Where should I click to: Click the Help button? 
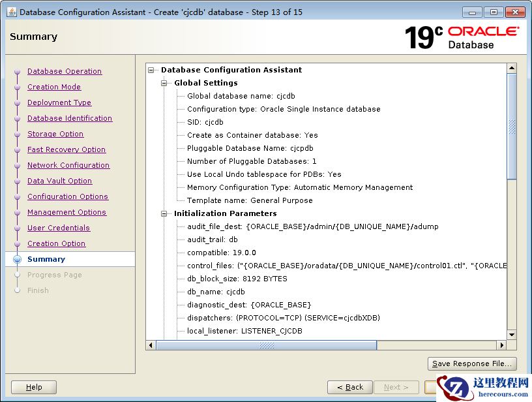tap(34, 387)
